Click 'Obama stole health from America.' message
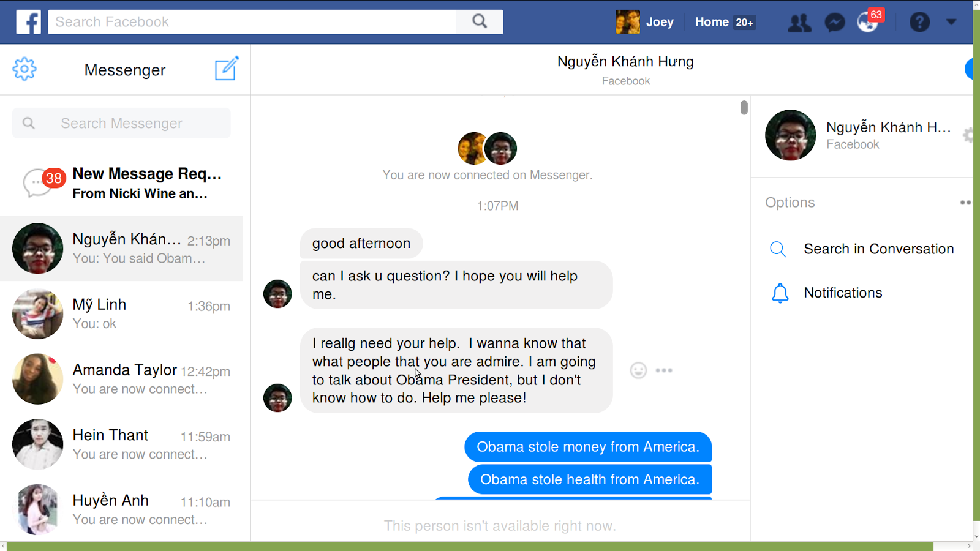The height and width of the screenshot is (551, 980). (x=590, y=479)
